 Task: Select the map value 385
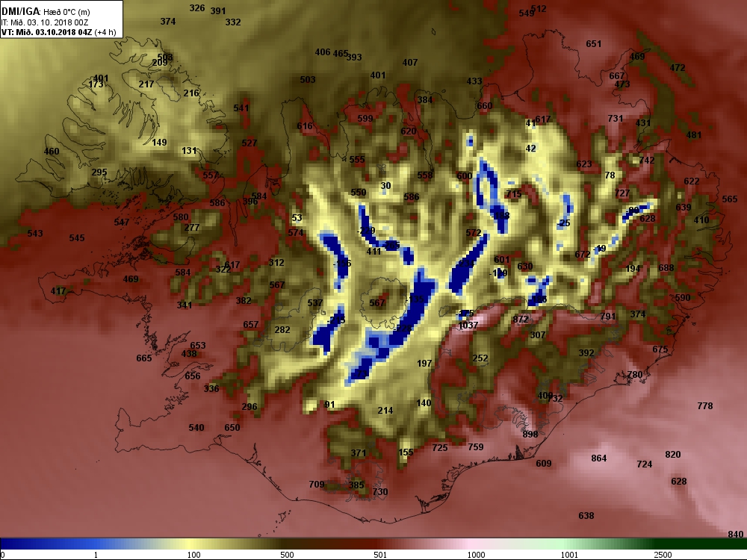(x=356, y=485)
